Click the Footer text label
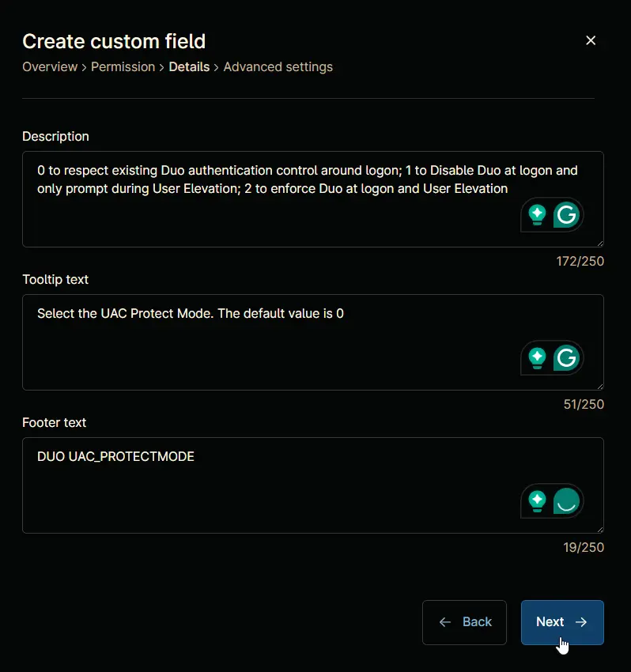The image size is (631, 672). tap(54, 423)
